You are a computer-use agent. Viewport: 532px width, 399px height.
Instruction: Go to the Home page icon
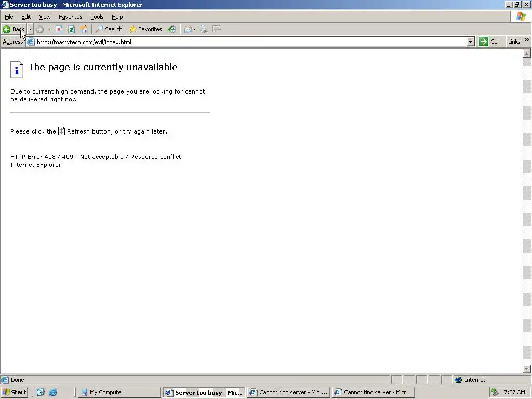coord(84,29)
